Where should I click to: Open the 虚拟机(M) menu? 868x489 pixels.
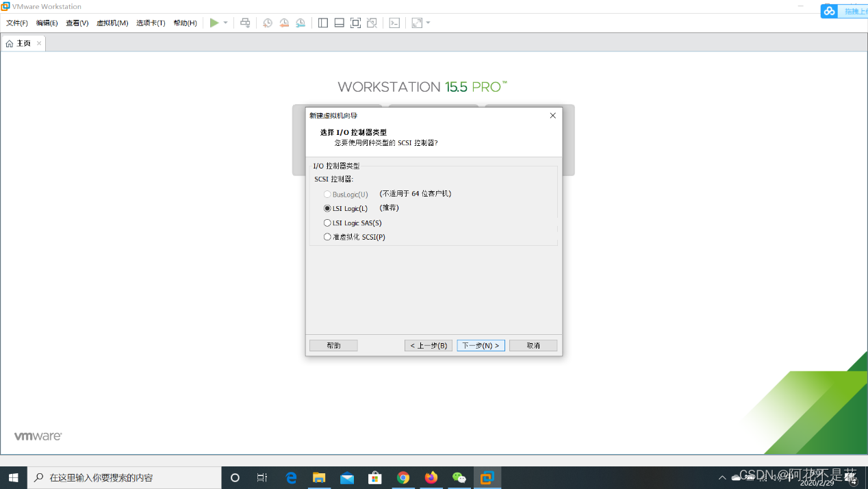[x=112, y=23]
